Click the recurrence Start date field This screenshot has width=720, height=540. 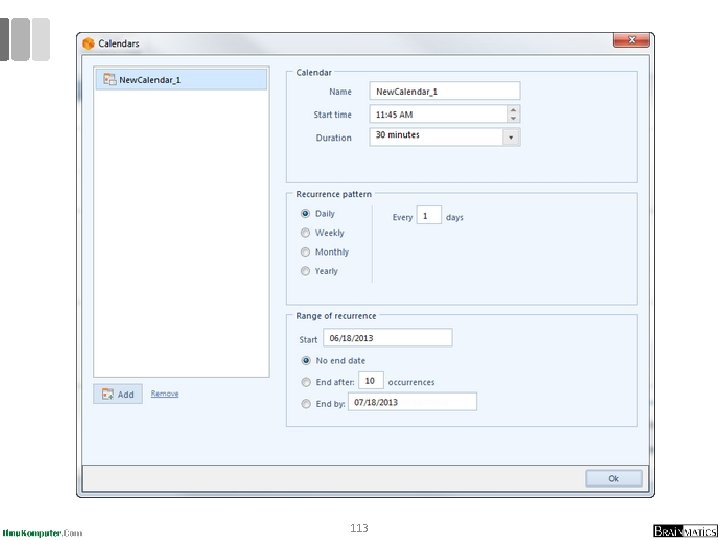pyautogui.click(x=388, y=338)
